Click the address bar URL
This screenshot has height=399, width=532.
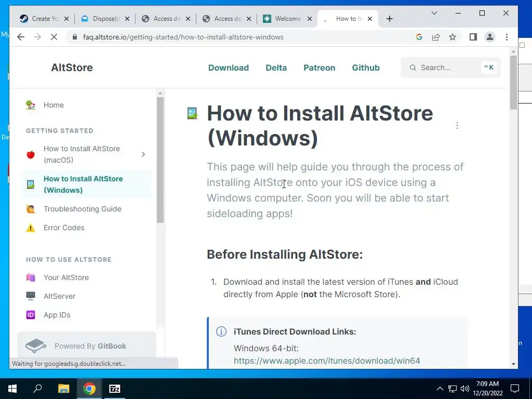183,37
